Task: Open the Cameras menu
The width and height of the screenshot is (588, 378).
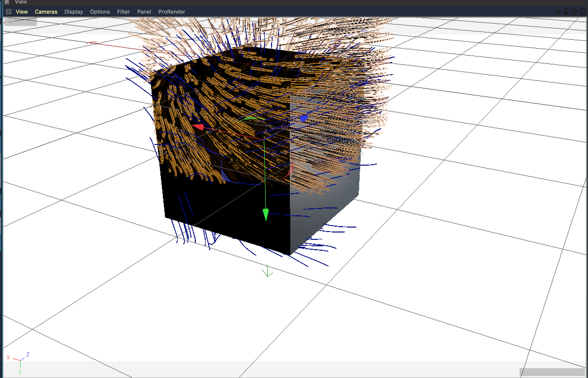Action: (x=46, y=12)
